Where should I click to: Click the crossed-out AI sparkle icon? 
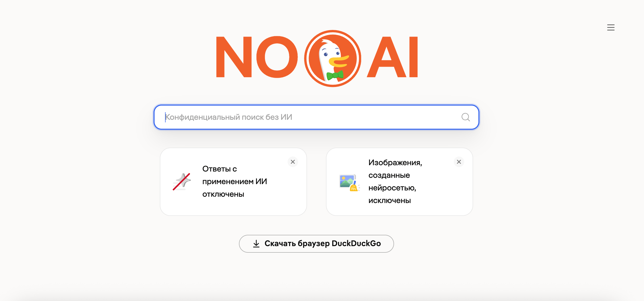tap(182, 181)
